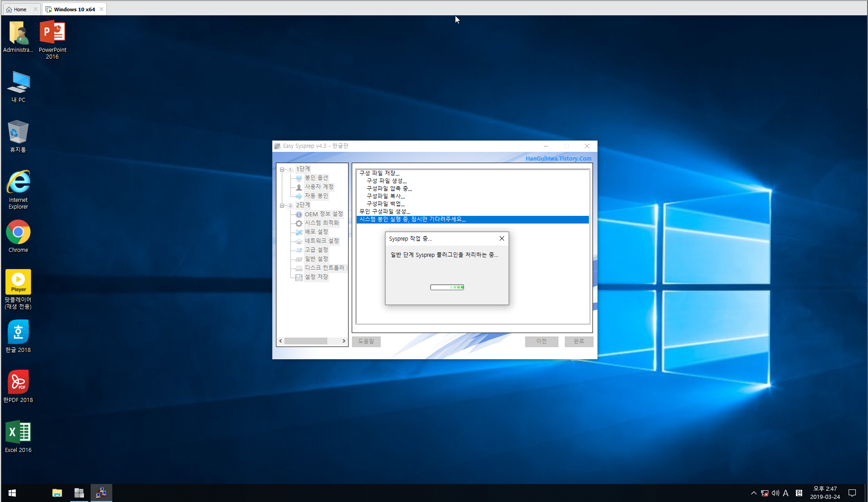Viewport: 868px width, 502px height.
Task: Open the second pinned taskbar app icon
Action: tap(79, 493)
